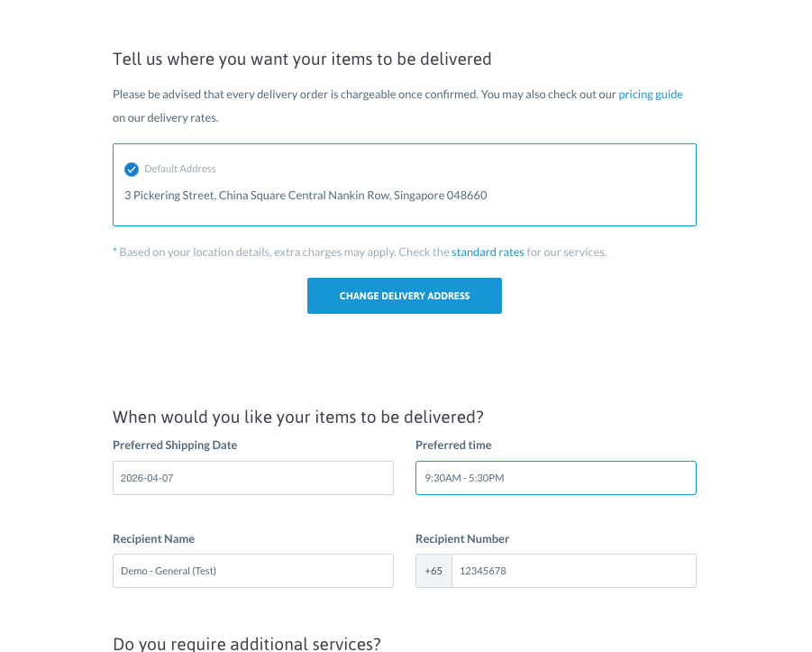The image size is (812, 652).
Task: View the standard rates link
Action: (x=487, y=252)
